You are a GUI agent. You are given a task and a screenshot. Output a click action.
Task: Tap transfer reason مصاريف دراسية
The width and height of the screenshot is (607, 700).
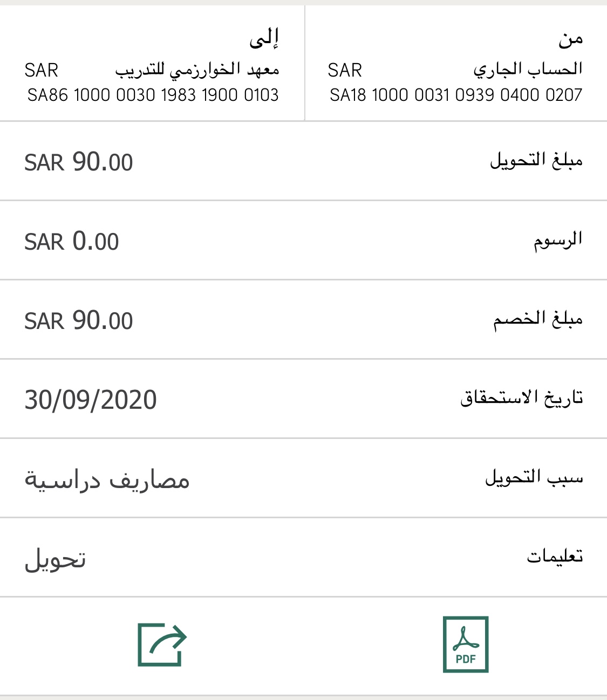click(x=107, y=479)
